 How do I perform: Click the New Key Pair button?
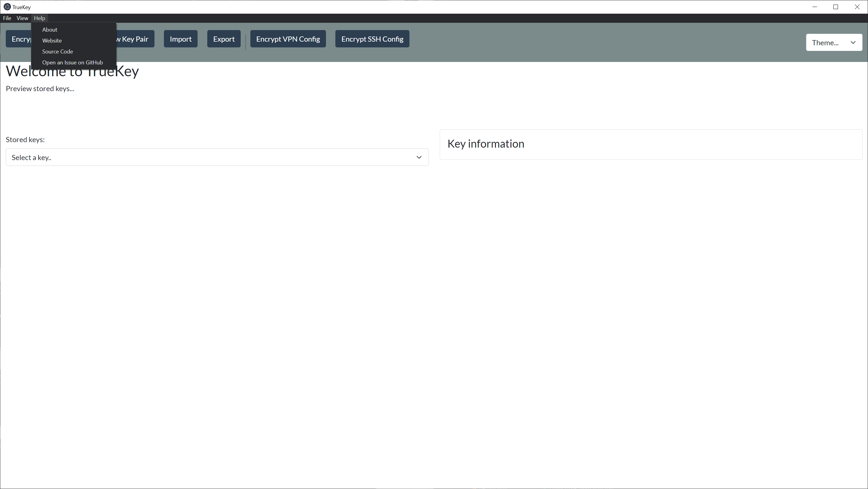[135, 39]
